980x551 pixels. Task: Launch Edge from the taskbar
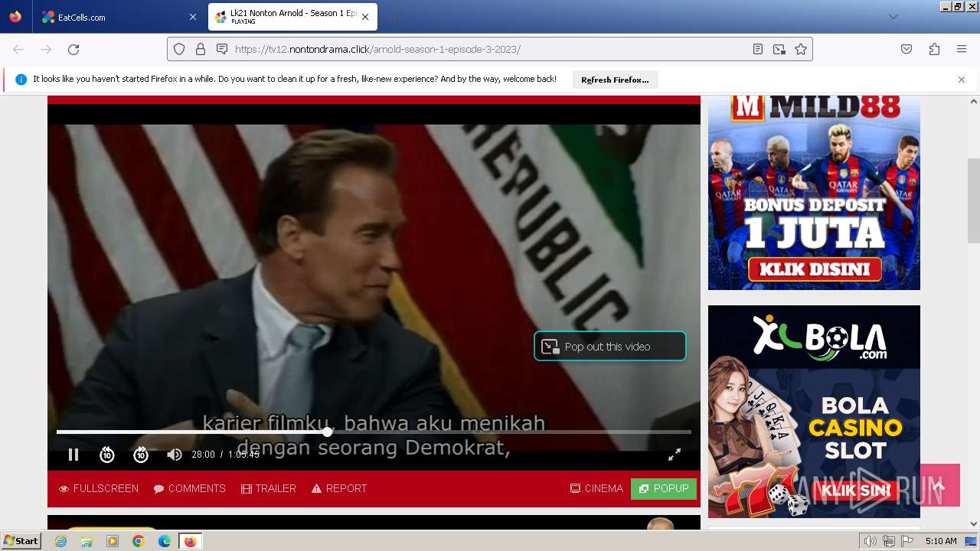165,541
